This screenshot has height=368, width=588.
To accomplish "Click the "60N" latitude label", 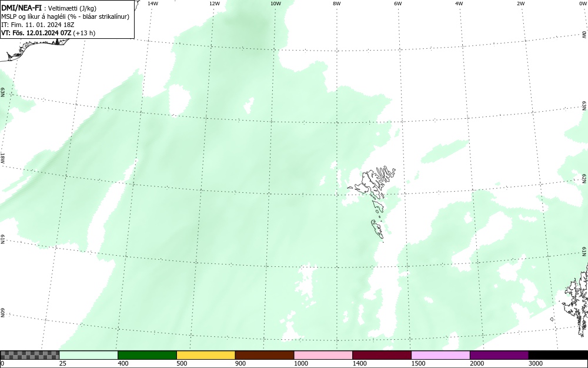I will pyautogui.click(x=2, y=313).
